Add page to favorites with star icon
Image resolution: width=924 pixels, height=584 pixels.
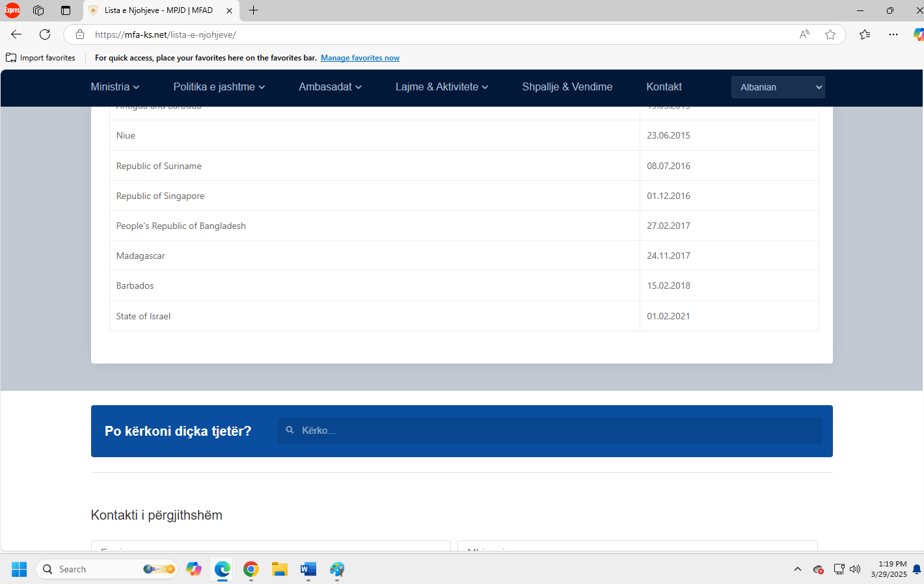[830, 34]
